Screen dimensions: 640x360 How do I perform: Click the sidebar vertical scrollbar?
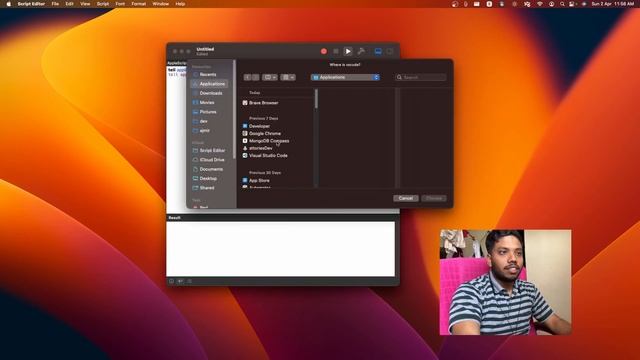coord(234,109)
